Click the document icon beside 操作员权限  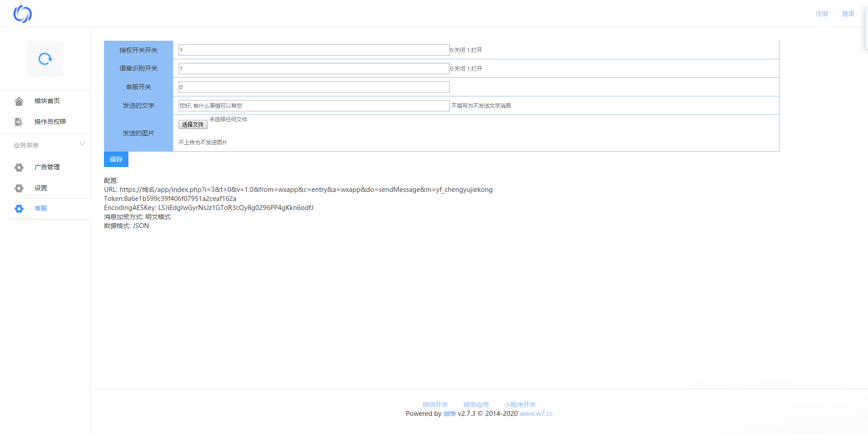19,122
